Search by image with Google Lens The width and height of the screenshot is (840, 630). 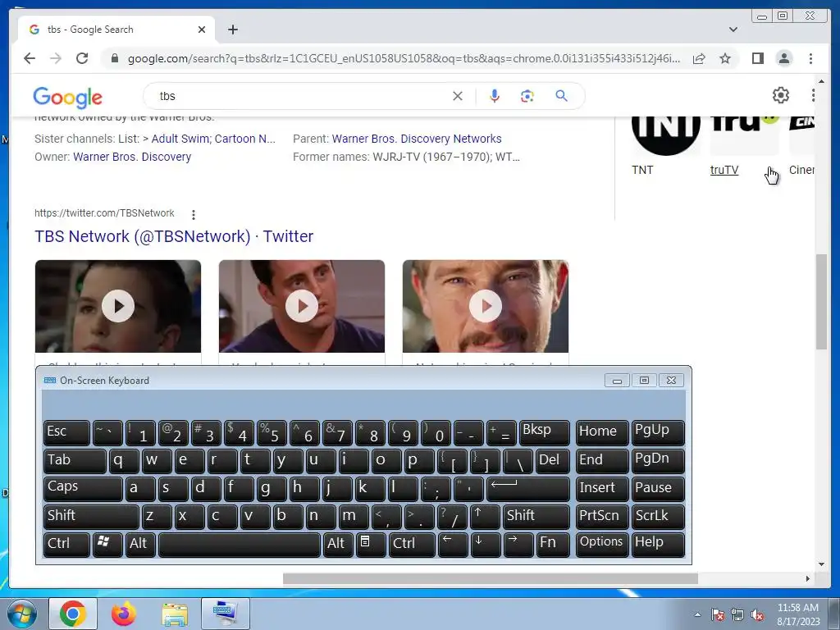tap(527, 96)
